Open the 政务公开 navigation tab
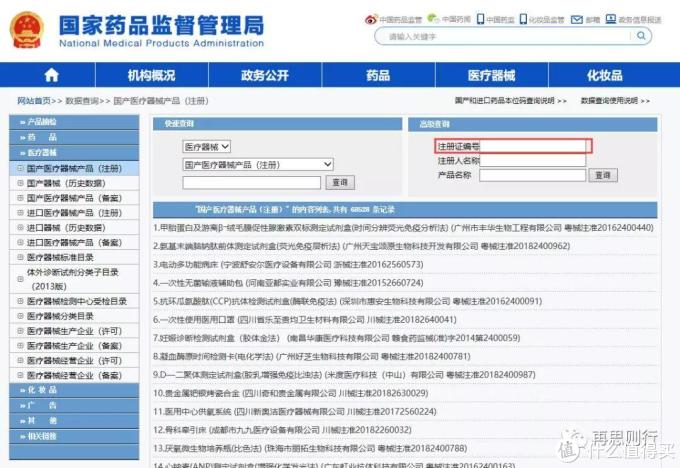Image resolution: width=680 pixels, height=468 pixels. click(265, 75)
